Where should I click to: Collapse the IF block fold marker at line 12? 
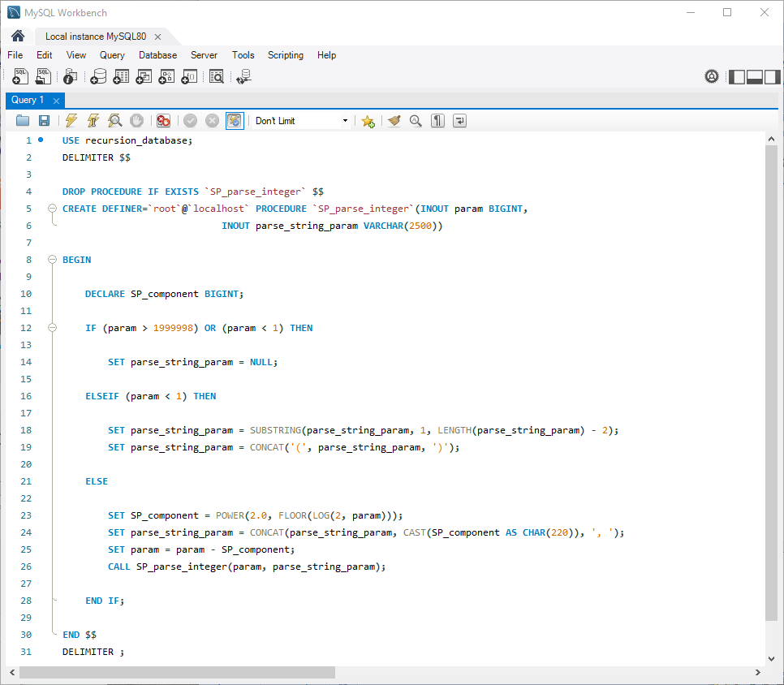tap(52, 328)
